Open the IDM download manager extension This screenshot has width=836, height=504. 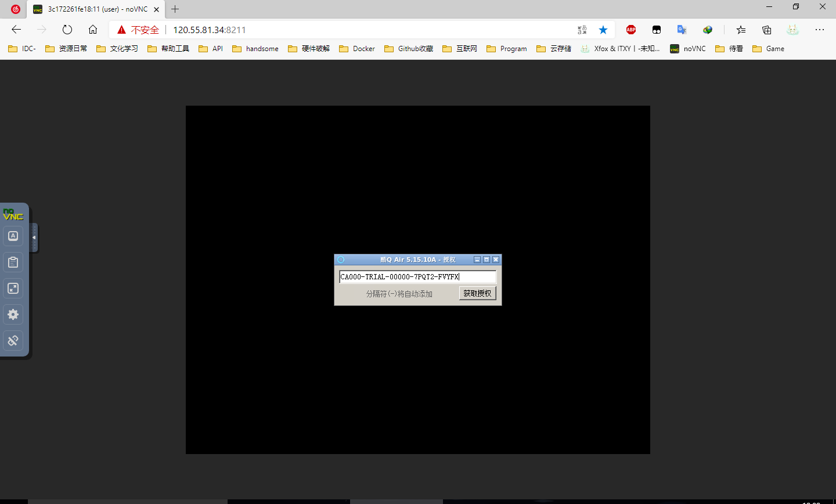[708, 30]
